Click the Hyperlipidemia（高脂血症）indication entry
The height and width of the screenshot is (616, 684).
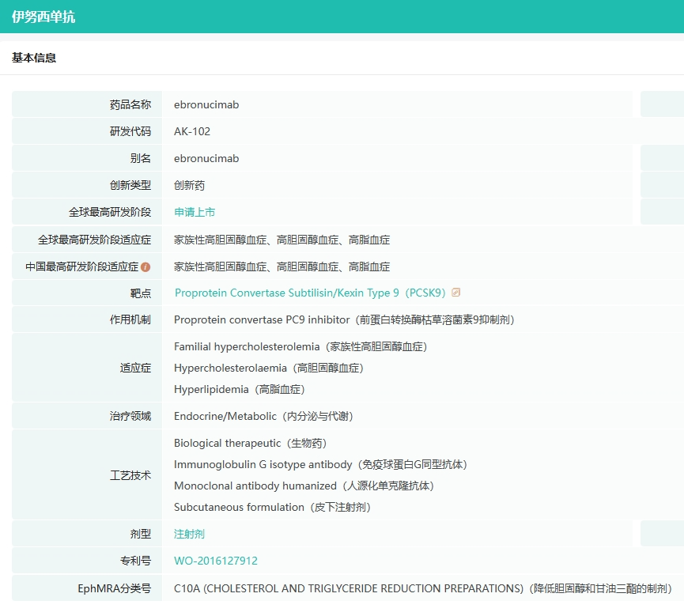coord(239,390)
